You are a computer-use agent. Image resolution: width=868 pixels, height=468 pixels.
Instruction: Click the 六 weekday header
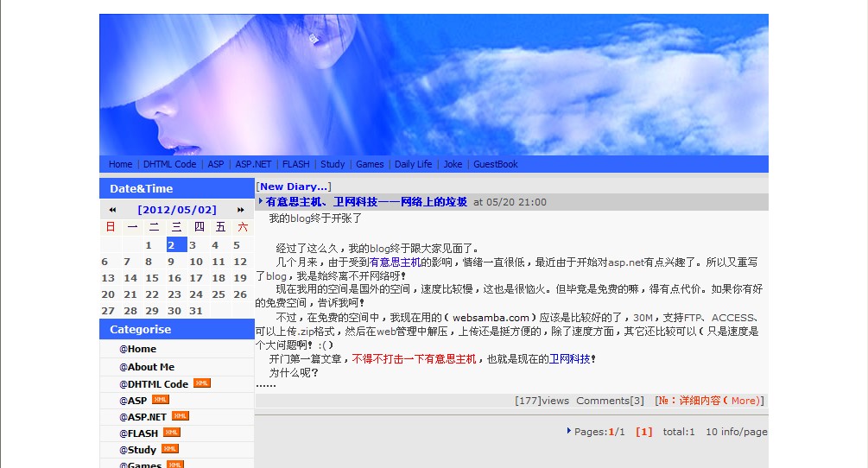point(243,227)
